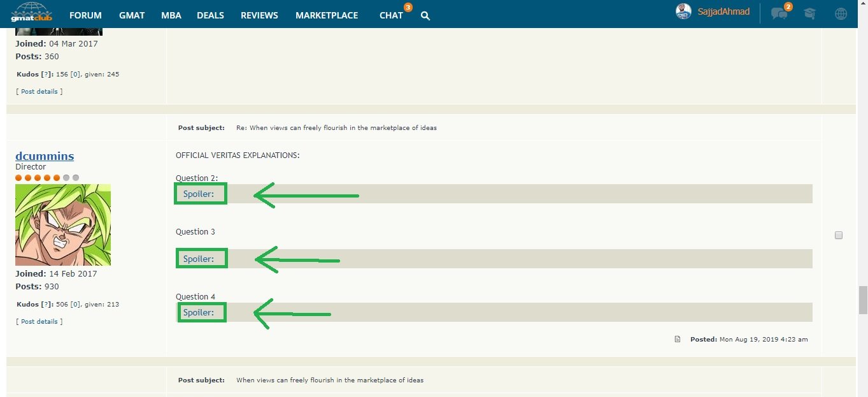Click SajjadAhmad's profile avatar

point(683,11)
